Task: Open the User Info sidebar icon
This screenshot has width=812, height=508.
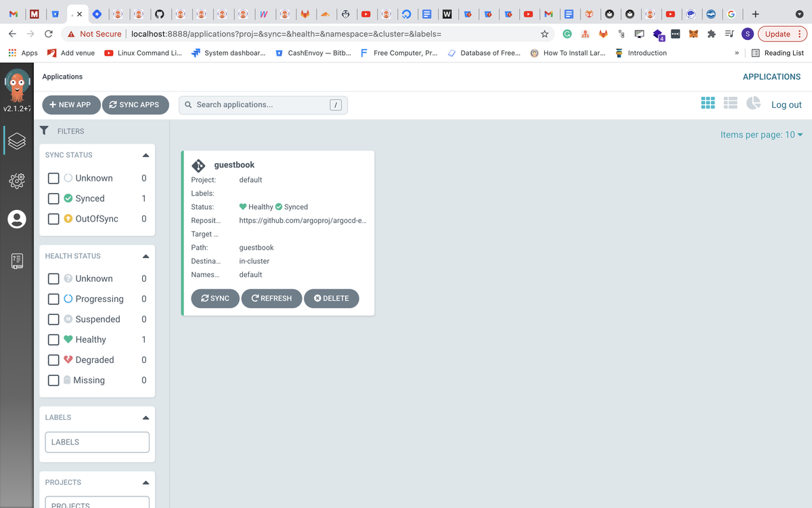Action: (16, 219)
